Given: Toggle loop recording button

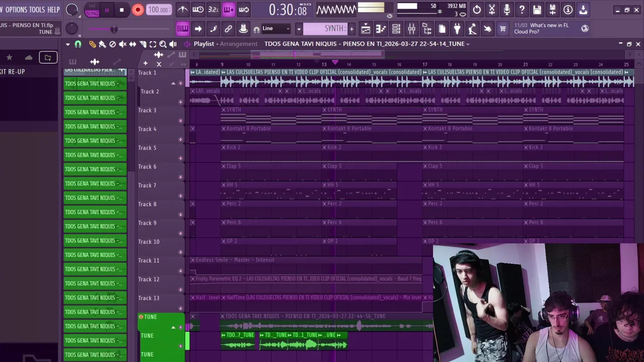Looking at the screenshot, I should [x=244, y=10].
